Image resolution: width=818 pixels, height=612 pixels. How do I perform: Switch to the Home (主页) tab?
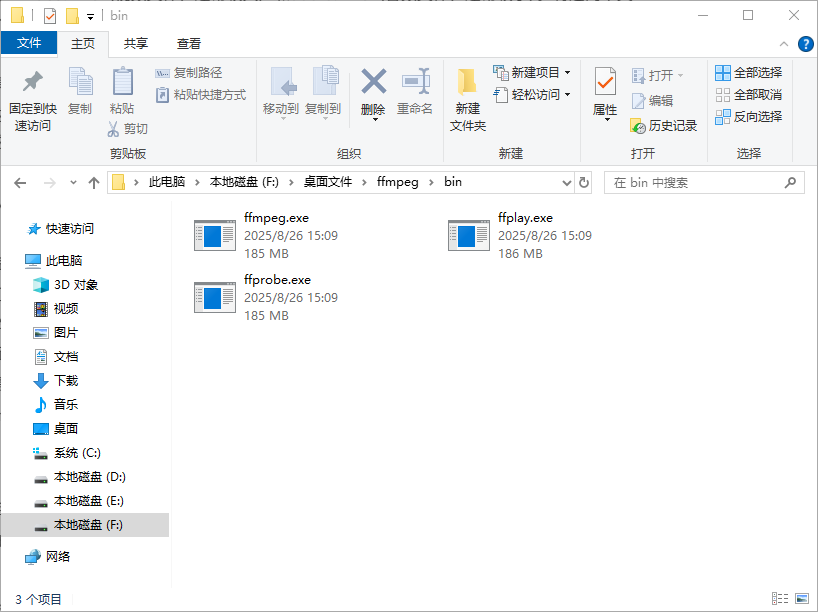coord(83,44)
